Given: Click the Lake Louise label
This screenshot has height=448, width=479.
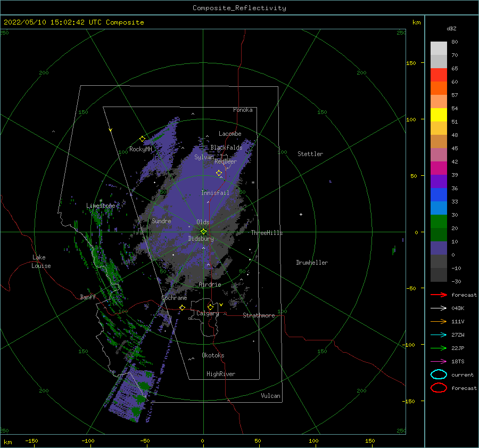Looking at the screenshot, I should (41, 262).
